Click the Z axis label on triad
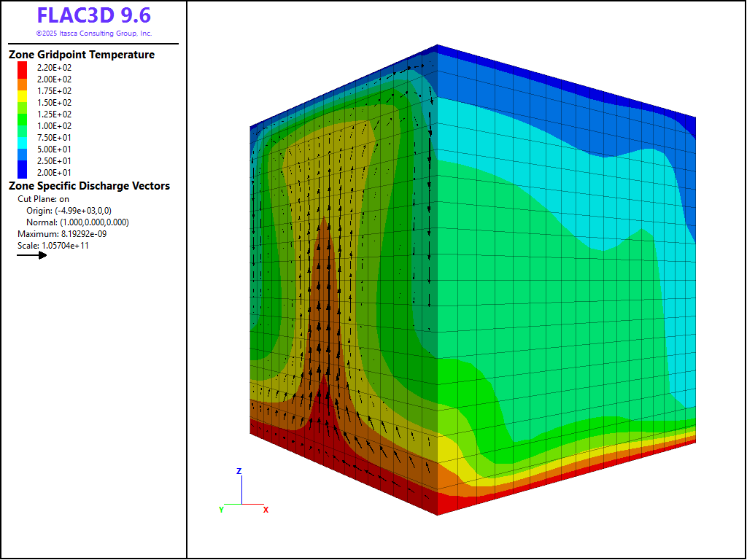Viewport: 747px width, 560px height. pyautogui.click(x=239, y=471)
